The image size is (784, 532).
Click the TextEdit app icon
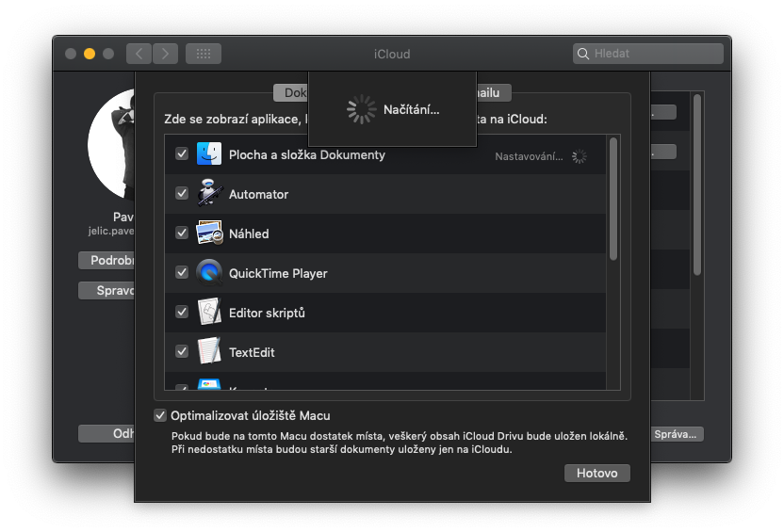(209, 351)
